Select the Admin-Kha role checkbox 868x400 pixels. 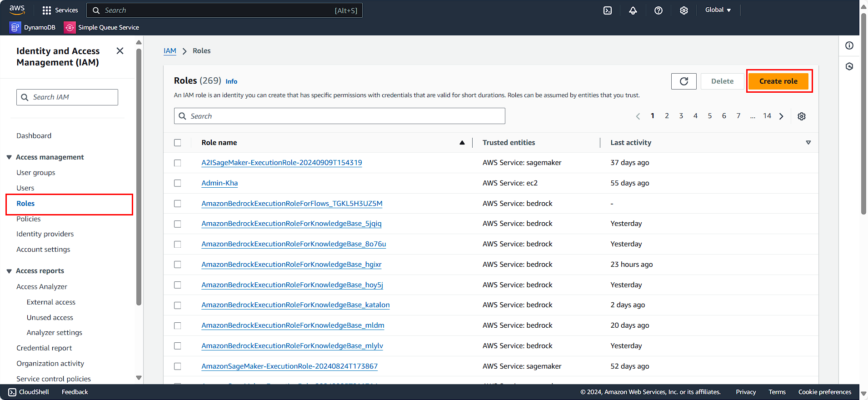pos(178,183)
